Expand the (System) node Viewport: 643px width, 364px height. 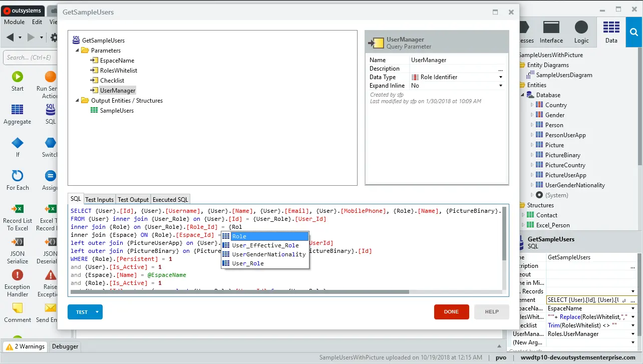point(532,195)
